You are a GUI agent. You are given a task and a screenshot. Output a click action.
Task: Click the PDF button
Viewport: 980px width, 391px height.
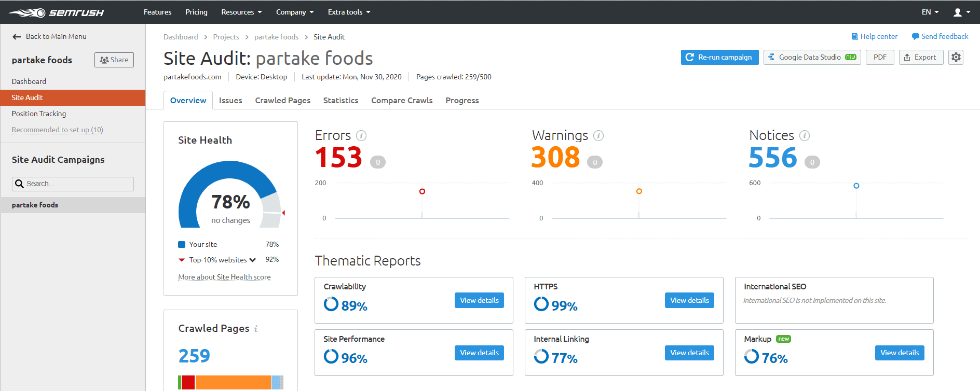880,57
